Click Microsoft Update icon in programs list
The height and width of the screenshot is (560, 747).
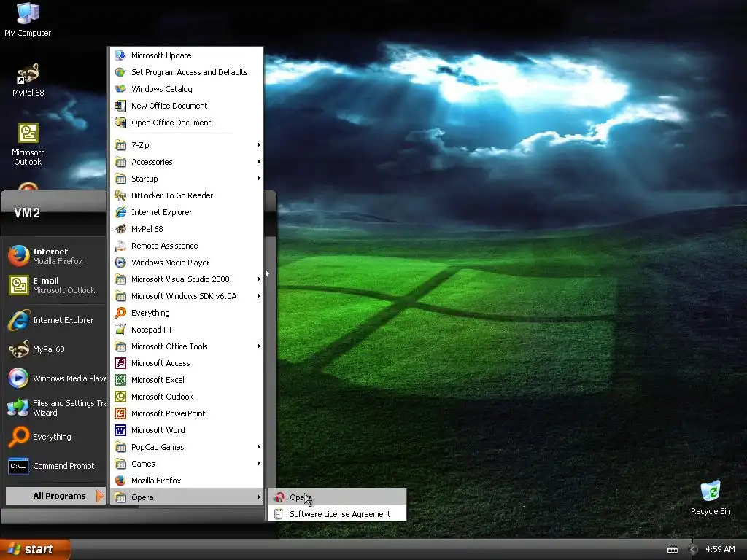tap(120, 55)
